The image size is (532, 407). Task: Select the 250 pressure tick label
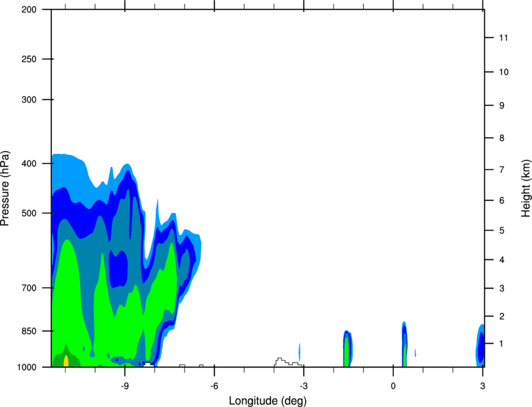pyautogui.click(x=29, y=59)
